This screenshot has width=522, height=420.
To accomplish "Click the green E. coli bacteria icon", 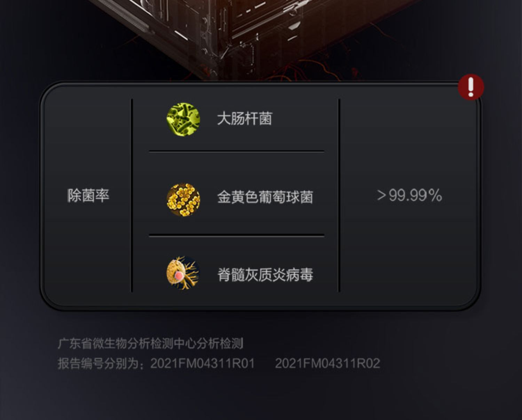I will pos(183,119).
